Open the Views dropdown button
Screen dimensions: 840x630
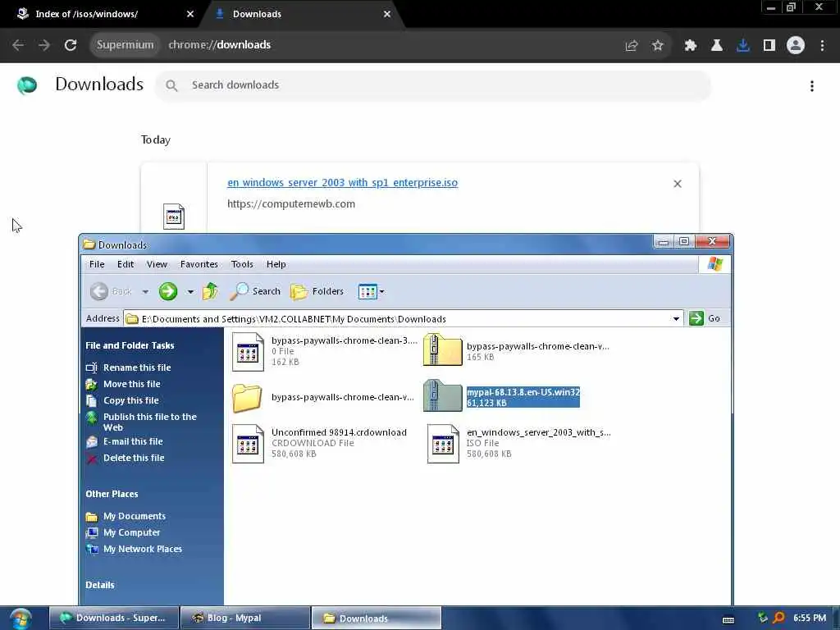click(x=372, y=291)
